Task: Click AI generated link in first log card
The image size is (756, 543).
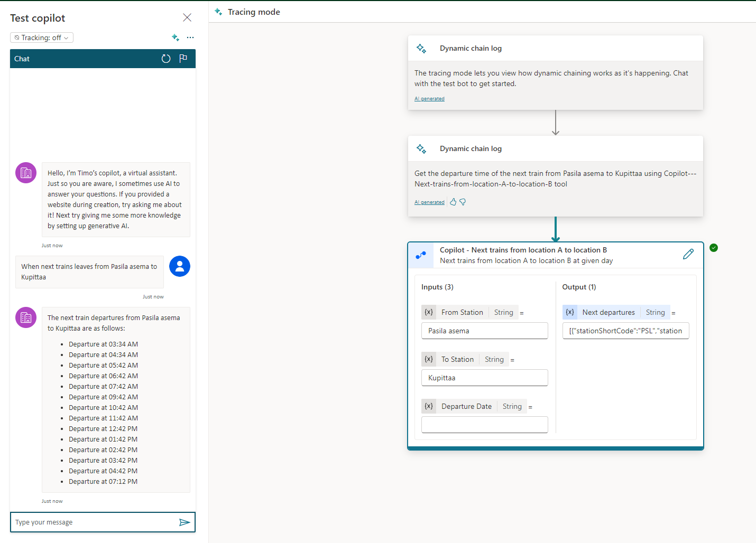Action: click(429, 99)
